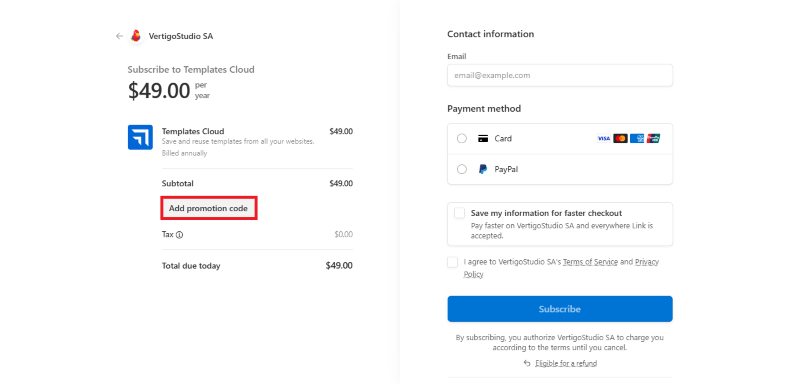Tick the Terms of Service agreement checkbox
This screenshot has height=384, width=800.
(x=453, y=262)
